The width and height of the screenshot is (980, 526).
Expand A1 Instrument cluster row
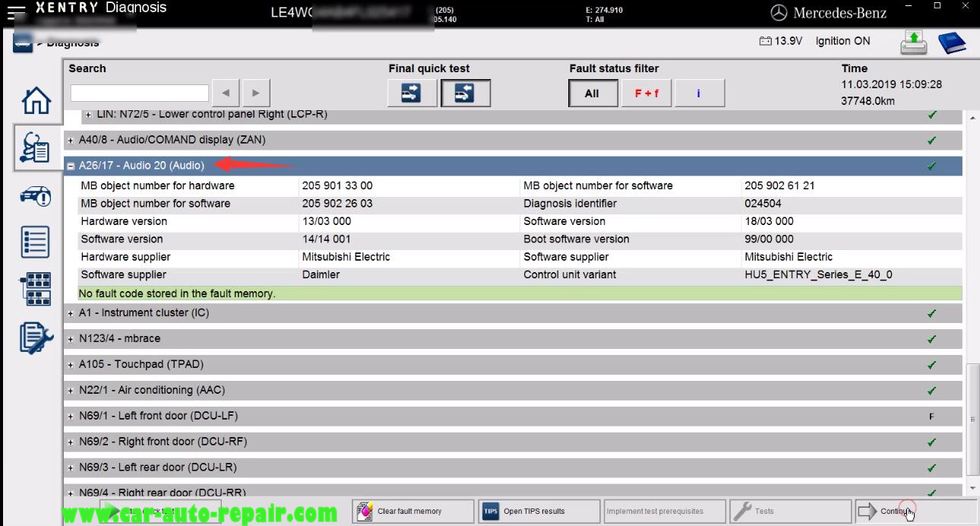[x=71, y=313]
